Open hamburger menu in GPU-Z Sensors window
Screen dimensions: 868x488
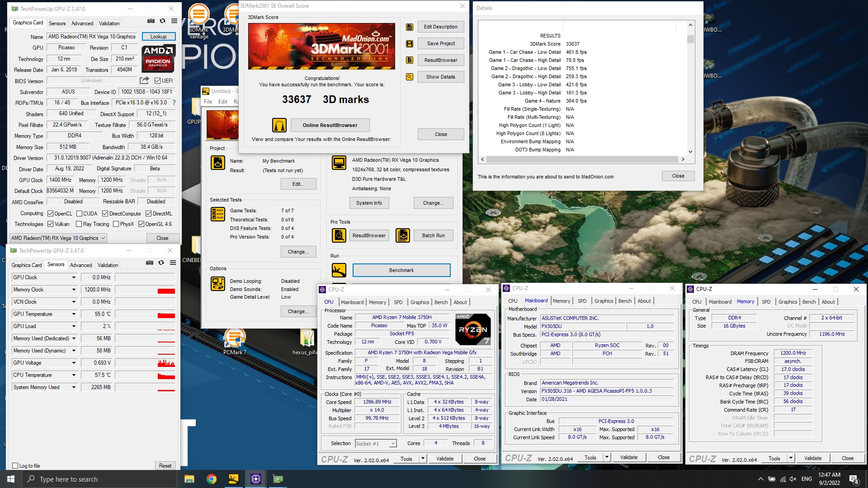173,263
